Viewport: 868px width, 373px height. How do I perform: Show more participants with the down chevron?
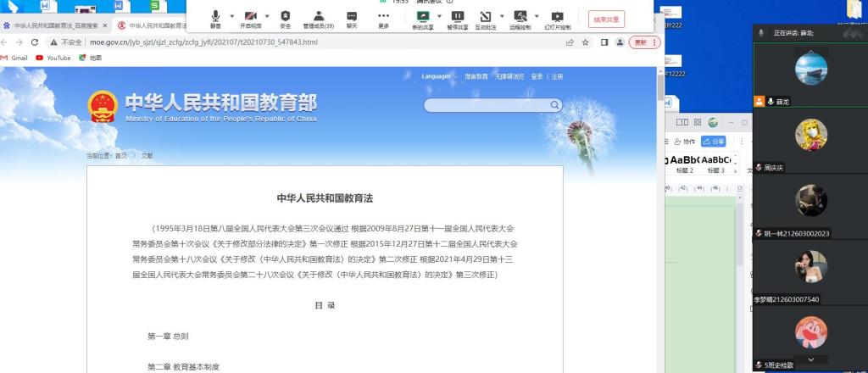(x=811, y=359)
